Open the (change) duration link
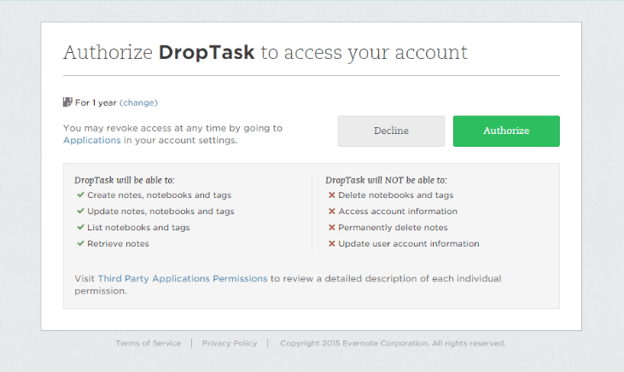This screenshot has height=372, width=624. (x=138, y=103)
